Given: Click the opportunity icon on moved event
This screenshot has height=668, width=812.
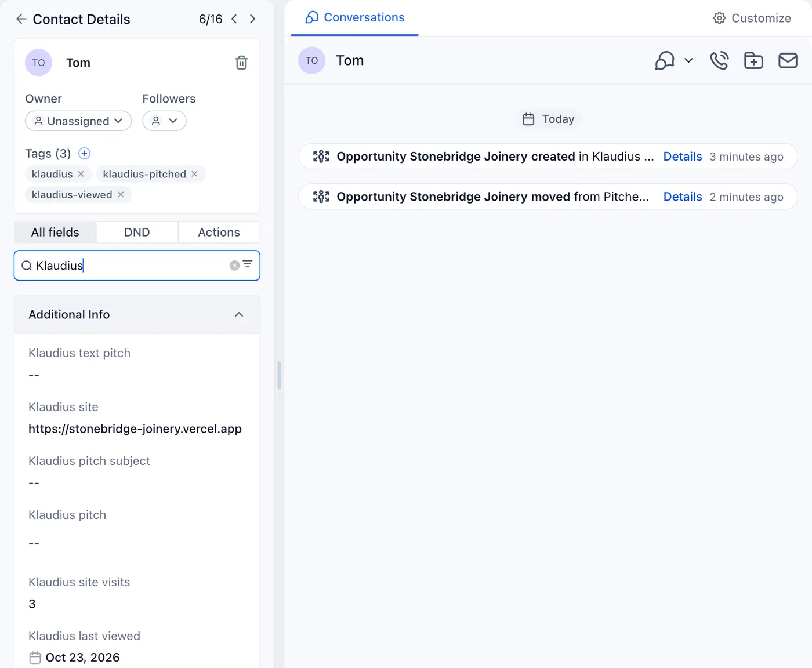Looking at the screenshot, I should [321, 197].
